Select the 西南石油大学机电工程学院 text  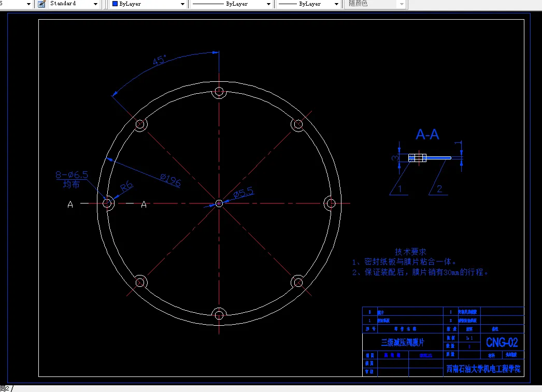click(x=483, y=369)
